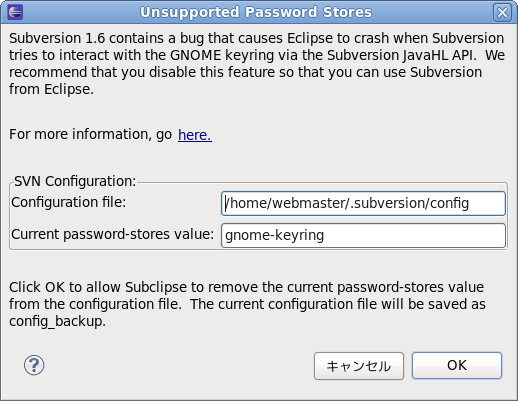Follow the 'here.' link for more information

click(x=195, y=135)
